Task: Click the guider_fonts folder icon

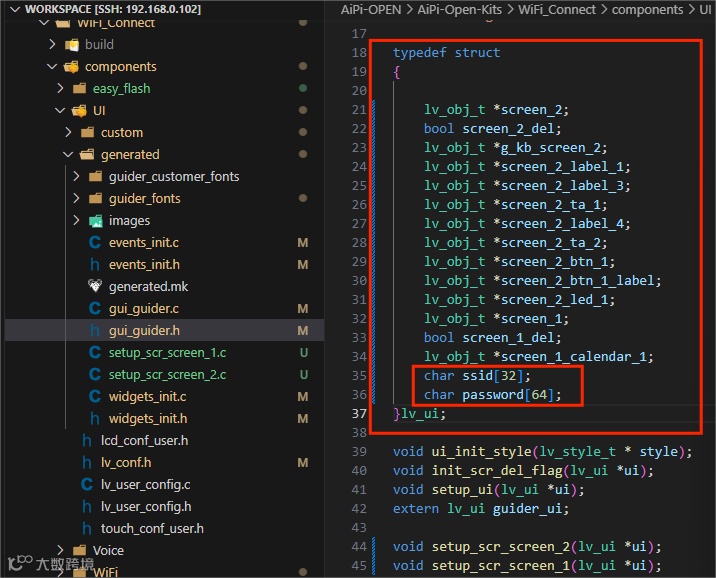Action: pos(95,198)
